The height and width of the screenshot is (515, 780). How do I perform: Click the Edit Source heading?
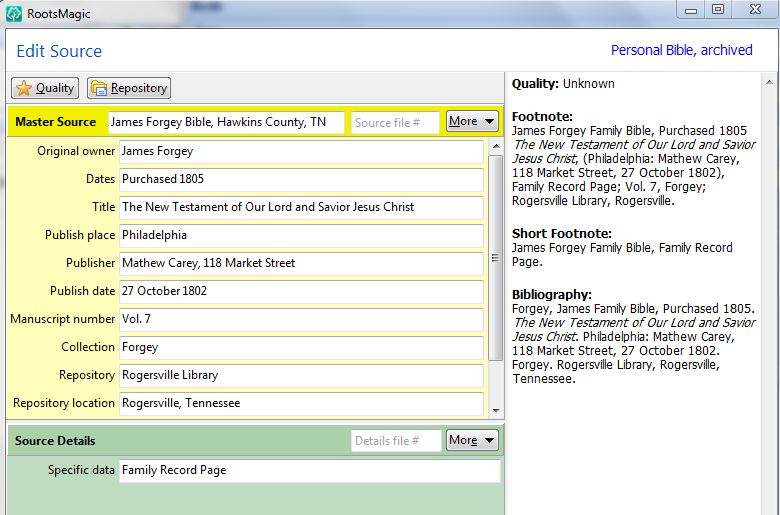click(x=59, y=51)
